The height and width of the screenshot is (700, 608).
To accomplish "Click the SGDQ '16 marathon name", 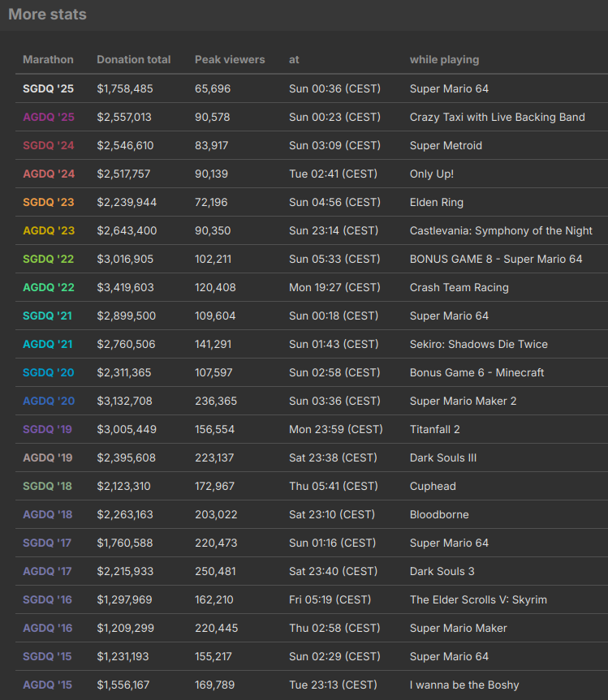I will (x=47, y=599).
